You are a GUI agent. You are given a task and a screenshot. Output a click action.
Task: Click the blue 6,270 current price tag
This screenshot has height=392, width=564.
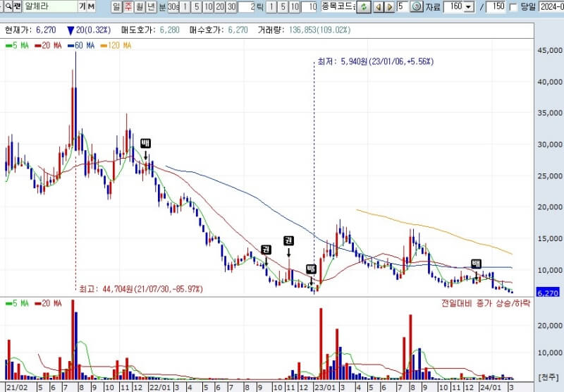[548, 293]
